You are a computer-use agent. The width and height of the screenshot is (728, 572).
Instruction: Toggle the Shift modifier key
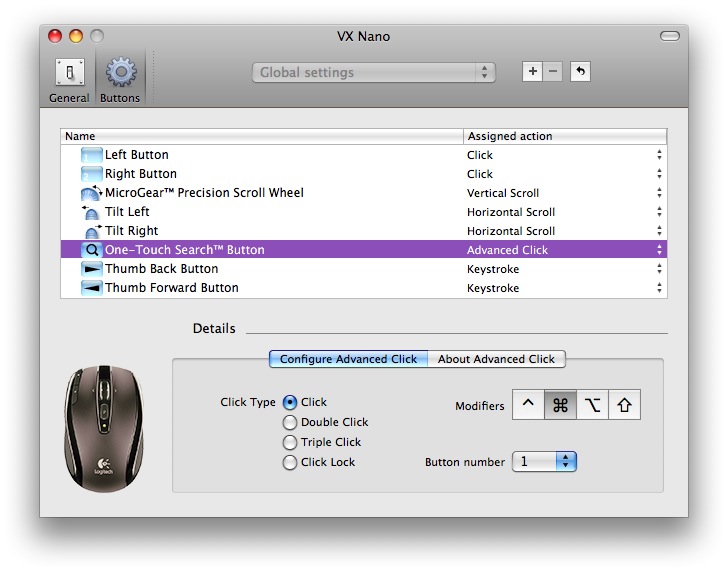pyautogui.click(x=624, y=405)
